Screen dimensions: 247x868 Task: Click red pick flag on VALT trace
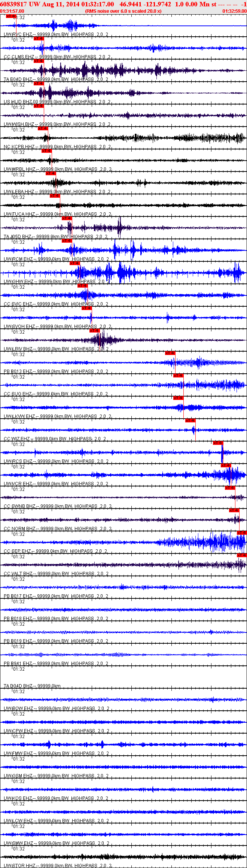[242, 555]
